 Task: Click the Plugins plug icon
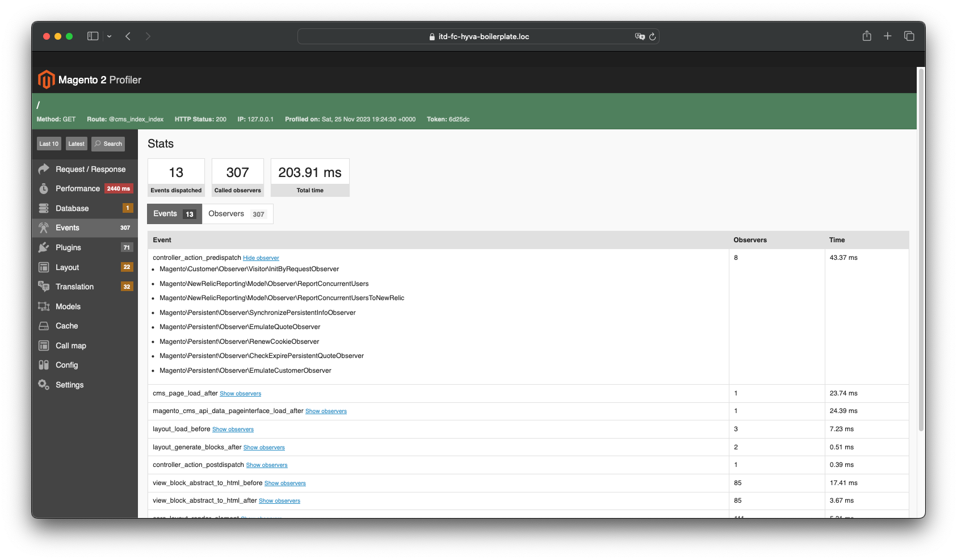44,247
